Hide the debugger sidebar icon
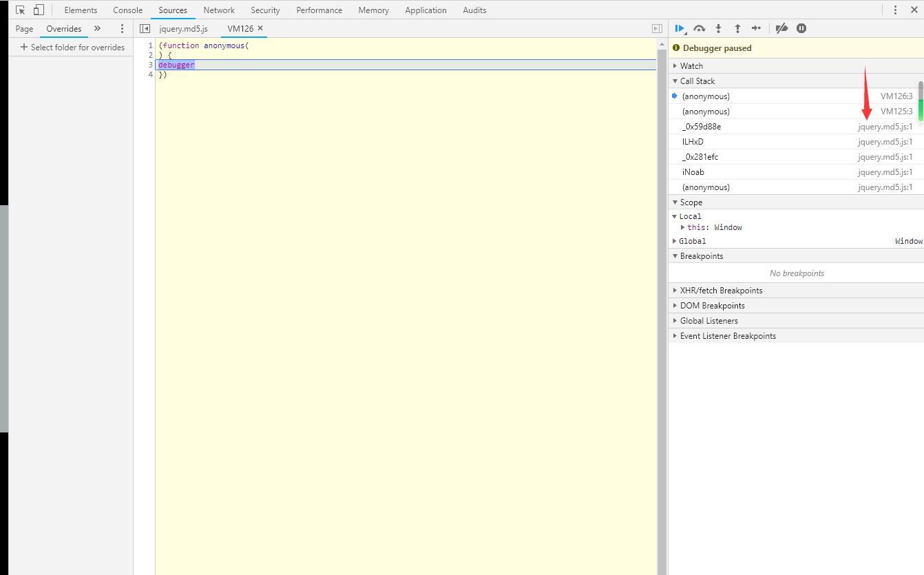This screenshot has height=575, width=924. [x=657, y=28]
